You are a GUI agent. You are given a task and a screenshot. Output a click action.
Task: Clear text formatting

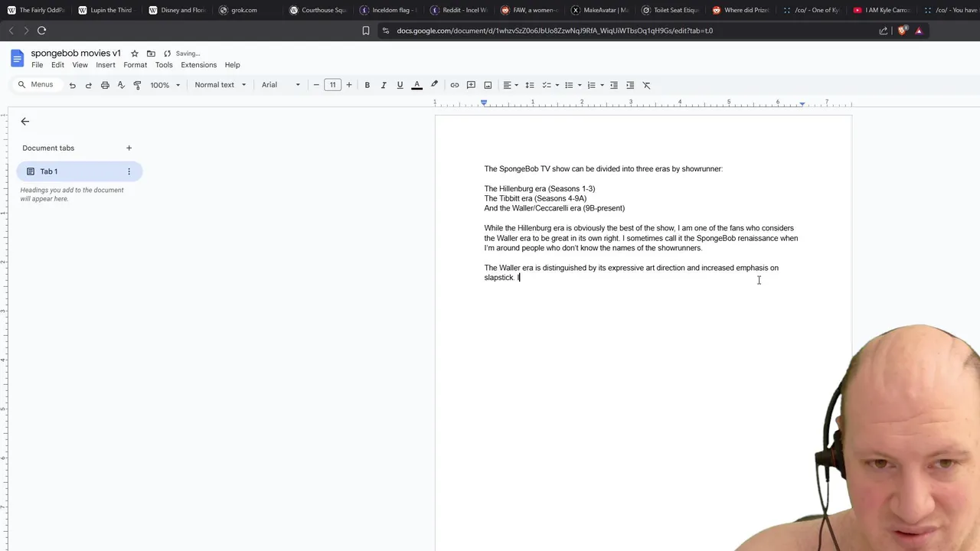tap(646, 85)
